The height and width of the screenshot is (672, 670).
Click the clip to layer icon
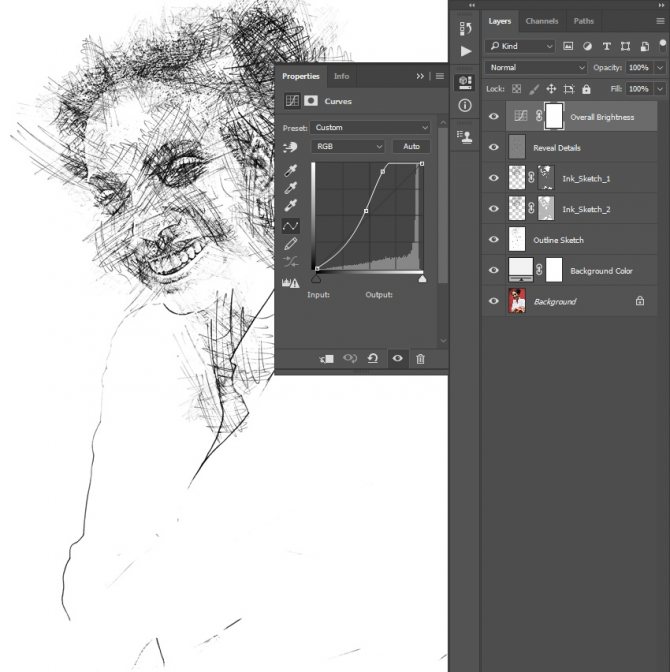tap(326, 359)
